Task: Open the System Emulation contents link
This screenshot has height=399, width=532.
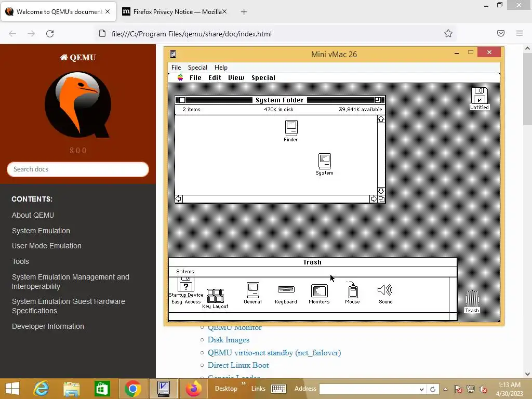Action: (41, 231)
